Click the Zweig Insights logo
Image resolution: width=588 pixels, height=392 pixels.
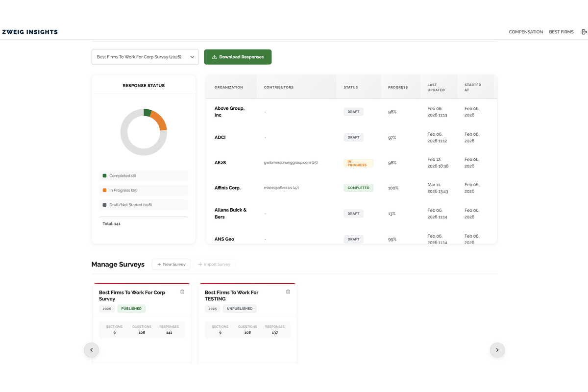pos(30,32)
